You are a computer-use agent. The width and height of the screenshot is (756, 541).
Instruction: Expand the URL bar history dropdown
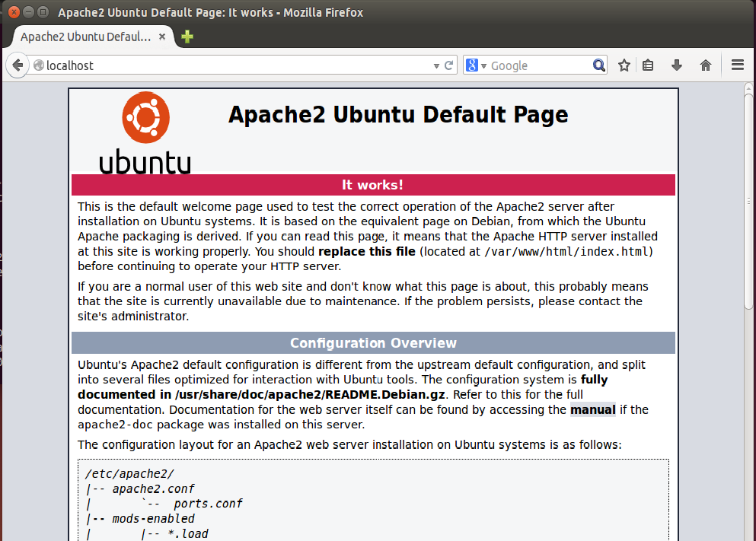tap(436, 66)
